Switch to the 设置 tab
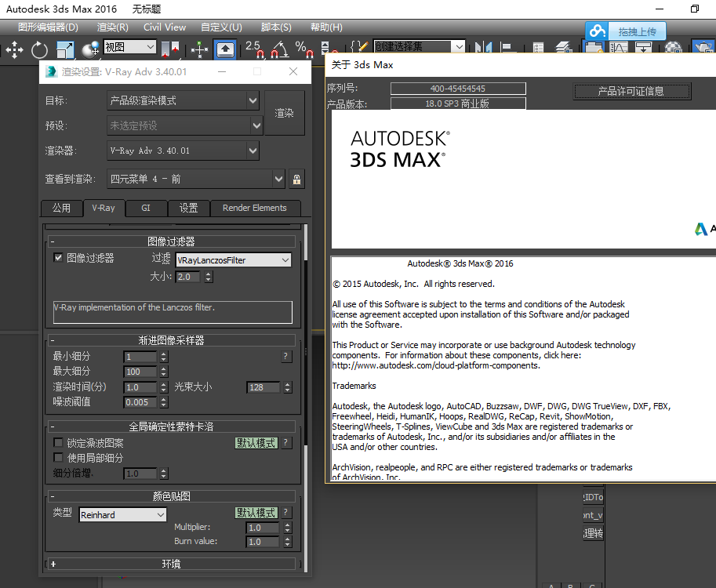 (x=188, y=209)
